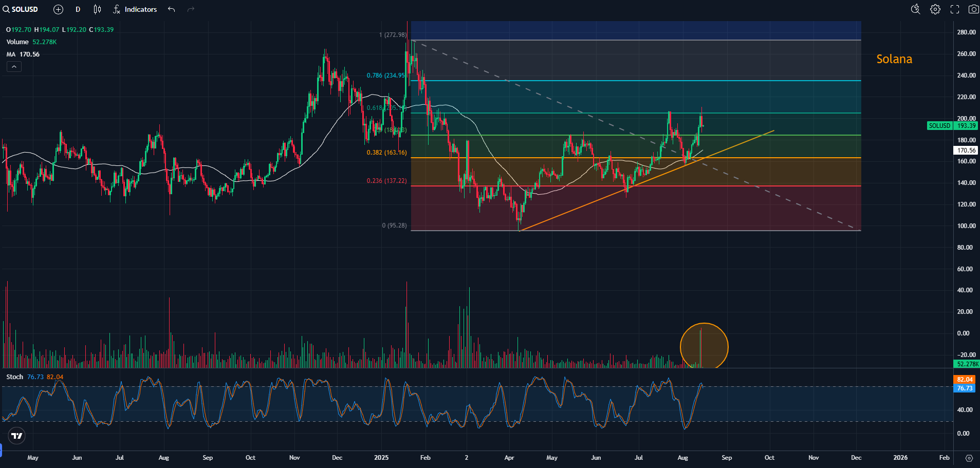Image resolution: width=980 pixels, height=468 pixels.
Task: Select the MA indicator legend label
Action: point(11,54)
